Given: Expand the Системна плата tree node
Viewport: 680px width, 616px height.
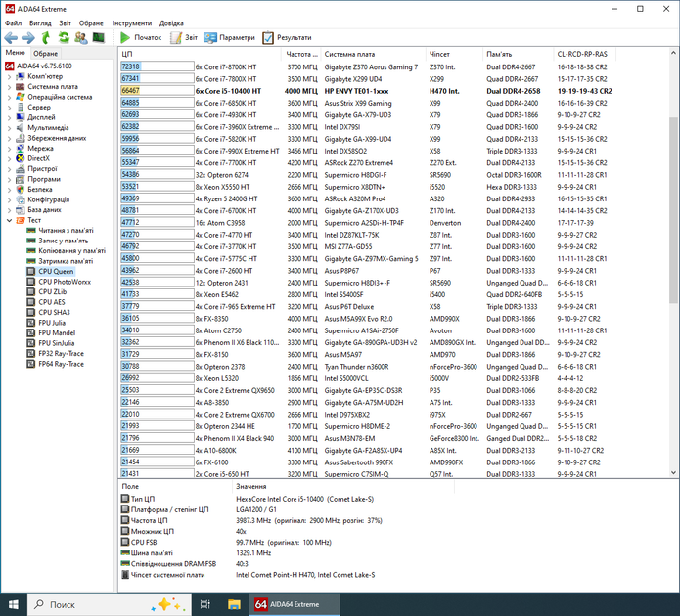Looking at the screenshot, I should pyautogui.click(x=9, y=87).
